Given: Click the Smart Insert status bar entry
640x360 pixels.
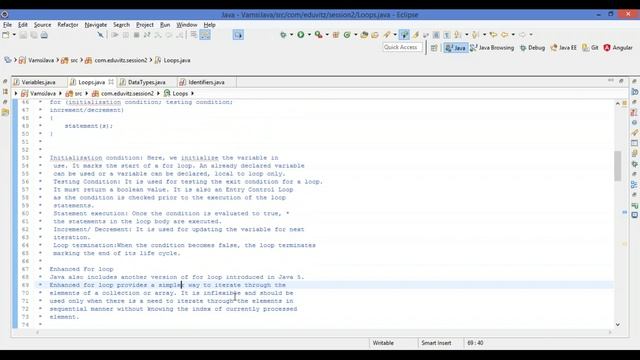Looking at the screenshot, I should (436, 343).
